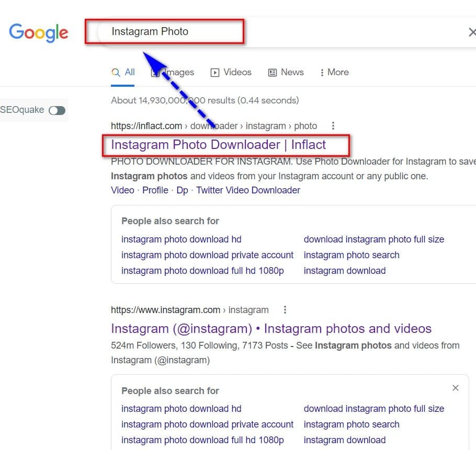Open the three-dot menu beside the inflact.com result
476x450 pixels.
coord(333,126)
